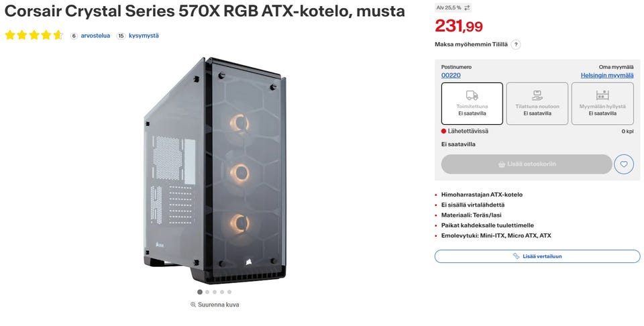Select the Toimitettuna delivery option
The width and height of the screenshot is (644, 326).
click(472, 103)
